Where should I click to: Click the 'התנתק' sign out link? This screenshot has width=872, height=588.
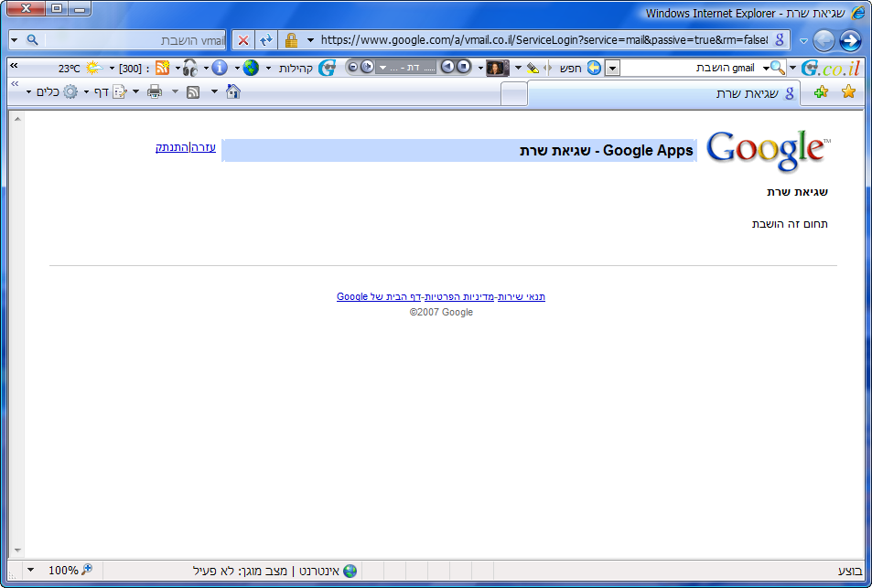[172, 147]
